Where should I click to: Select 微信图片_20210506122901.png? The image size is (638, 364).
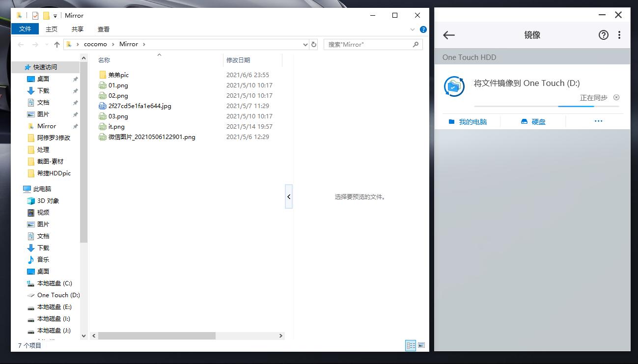coord(152,137)
